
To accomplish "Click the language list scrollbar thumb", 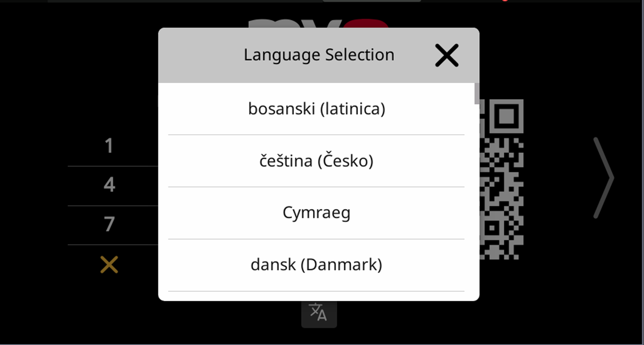I will (x=476, y=93).
